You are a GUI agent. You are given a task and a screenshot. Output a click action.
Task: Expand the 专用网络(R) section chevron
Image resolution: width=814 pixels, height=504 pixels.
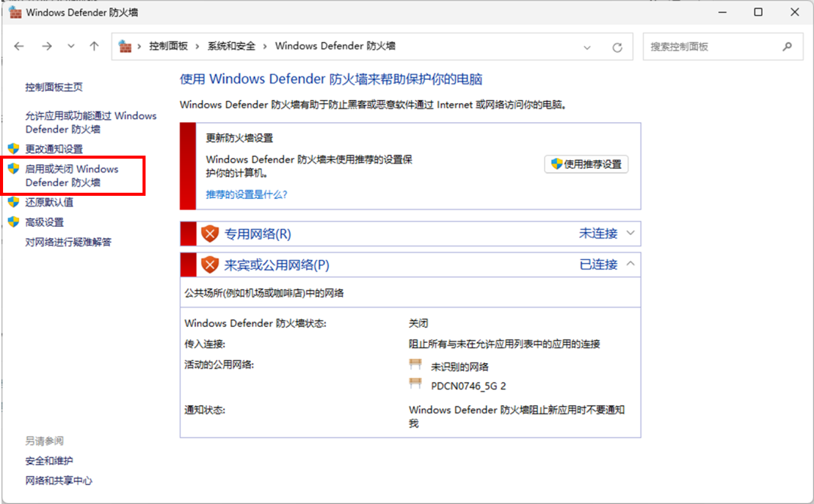[630, 233]
